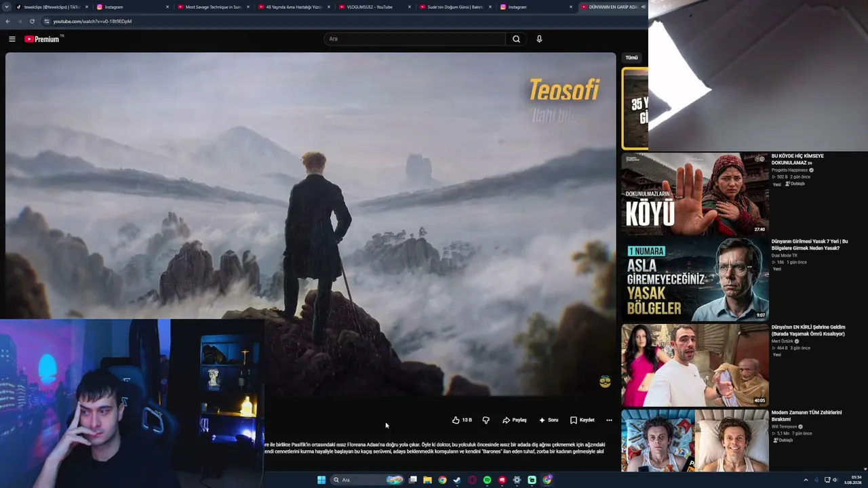Share the video via Paylaş
The height and width of the screenshot is (488, 868).
(514, 420)
